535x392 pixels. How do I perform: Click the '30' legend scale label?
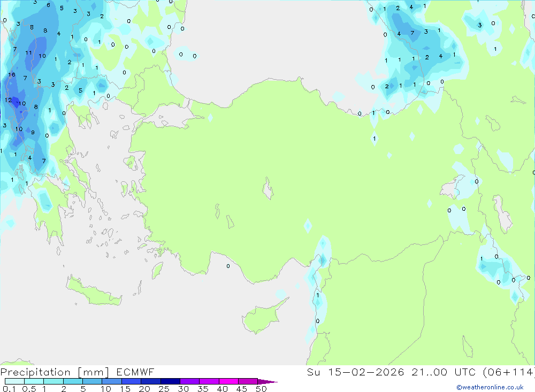(x=184, y=389)
